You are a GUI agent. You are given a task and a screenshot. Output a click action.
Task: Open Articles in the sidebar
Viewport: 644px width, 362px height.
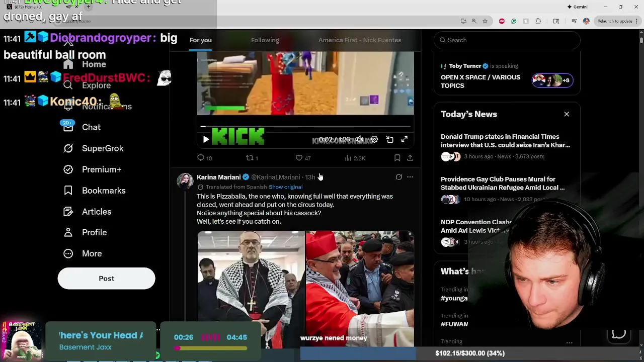[88, 212]
